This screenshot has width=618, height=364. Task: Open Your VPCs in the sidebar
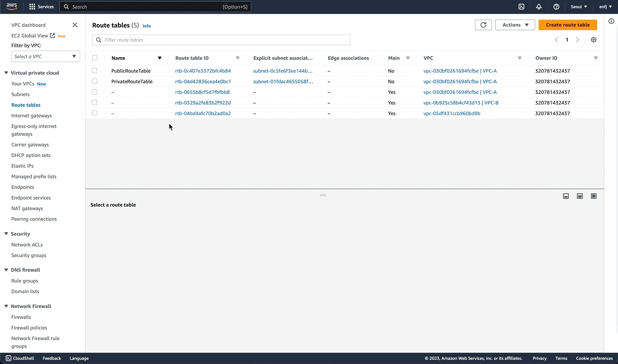coord(23,84)
